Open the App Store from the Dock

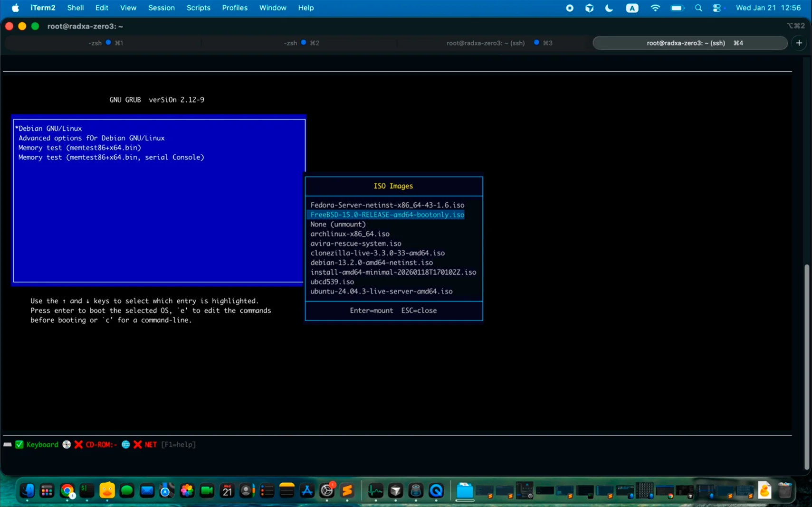[306, 491]
